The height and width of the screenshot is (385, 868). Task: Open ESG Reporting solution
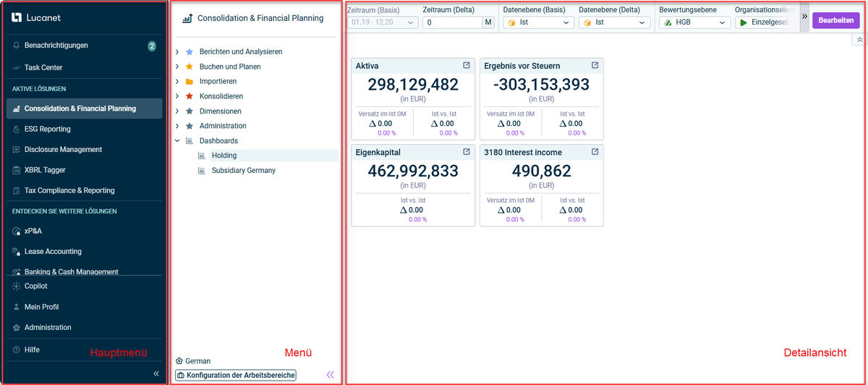(47, 130)
